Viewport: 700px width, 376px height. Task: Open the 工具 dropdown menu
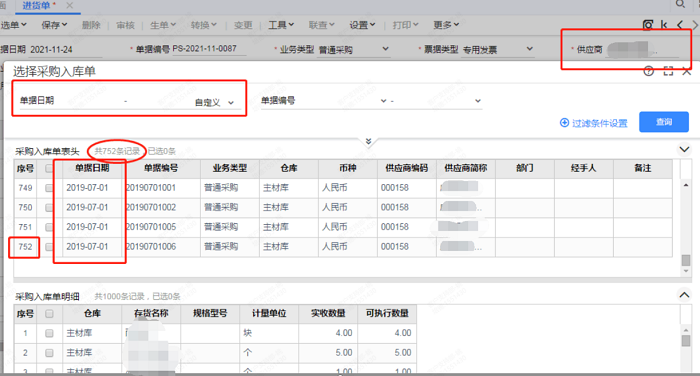pos(281,25)
